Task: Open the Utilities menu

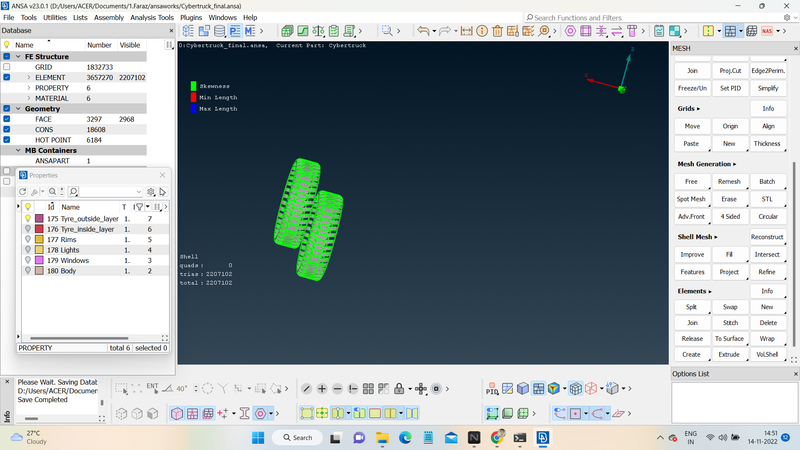Action: click(x=55, y=17)
